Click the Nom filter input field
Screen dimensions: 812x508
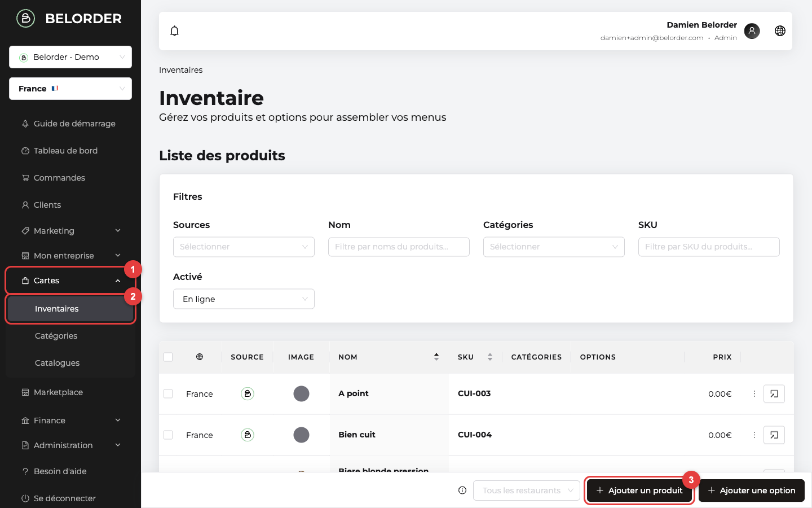399,247
